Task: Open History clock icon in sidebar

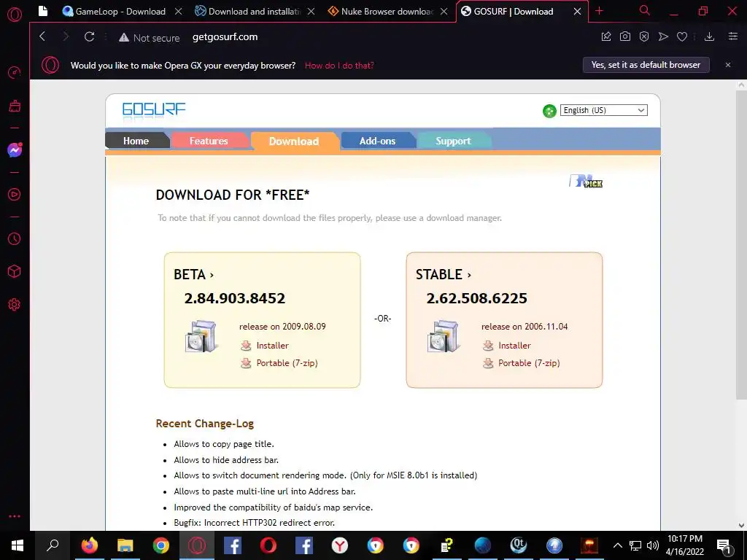Action: point(15,238)
